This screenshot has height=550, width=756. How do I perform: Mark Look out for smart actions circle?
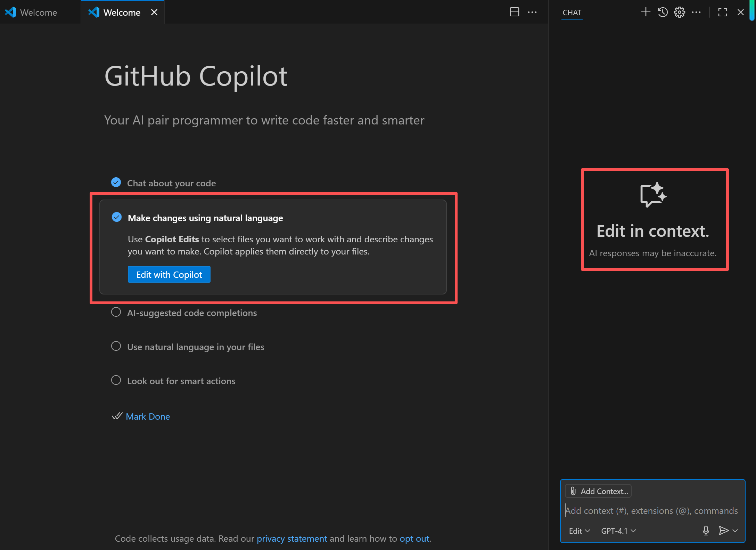click(x=116, y=380)
